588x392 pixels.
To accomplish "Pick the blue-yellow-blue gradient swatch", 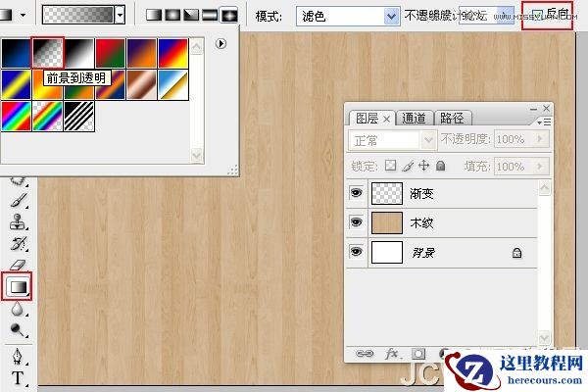I will click(16, 85).
